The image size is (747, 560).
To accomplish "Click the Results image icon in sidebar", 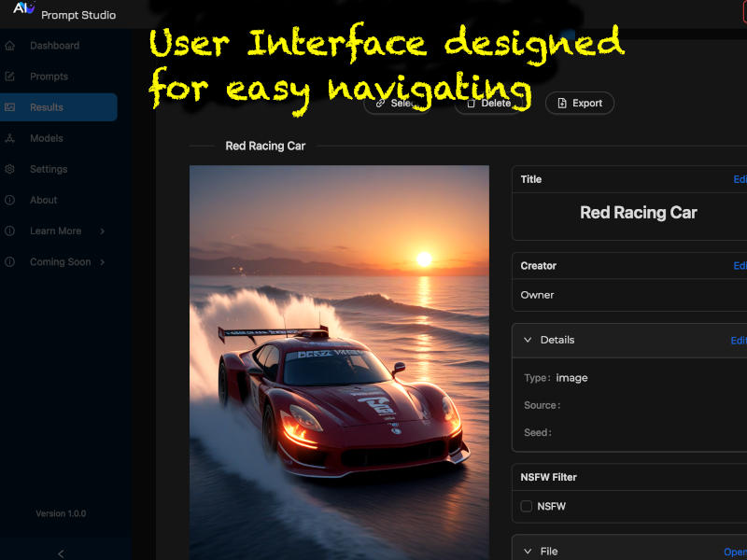I will pos(10,107).
